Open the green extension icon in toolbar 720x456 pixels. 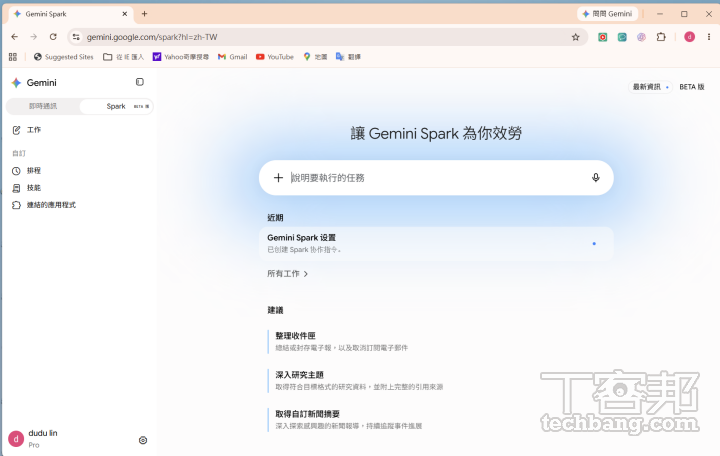coord(622,37)
